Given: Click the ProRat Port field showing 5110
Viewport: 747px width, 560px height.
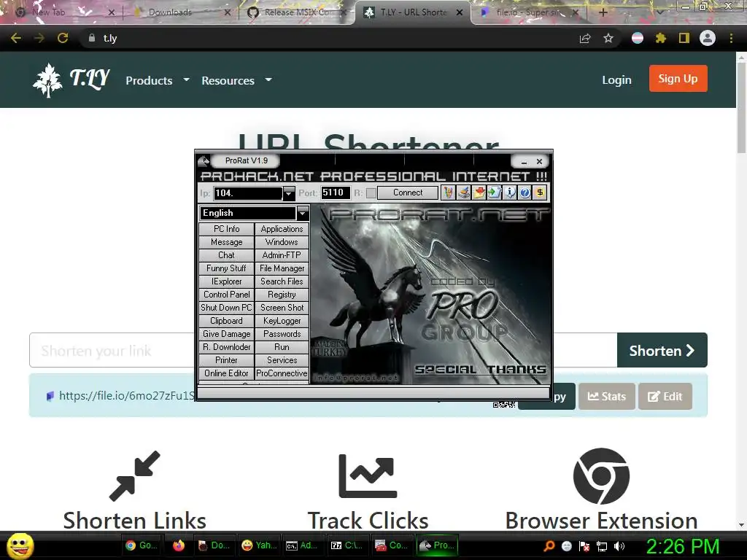Looking at the screenshot, I should [336, 192].
